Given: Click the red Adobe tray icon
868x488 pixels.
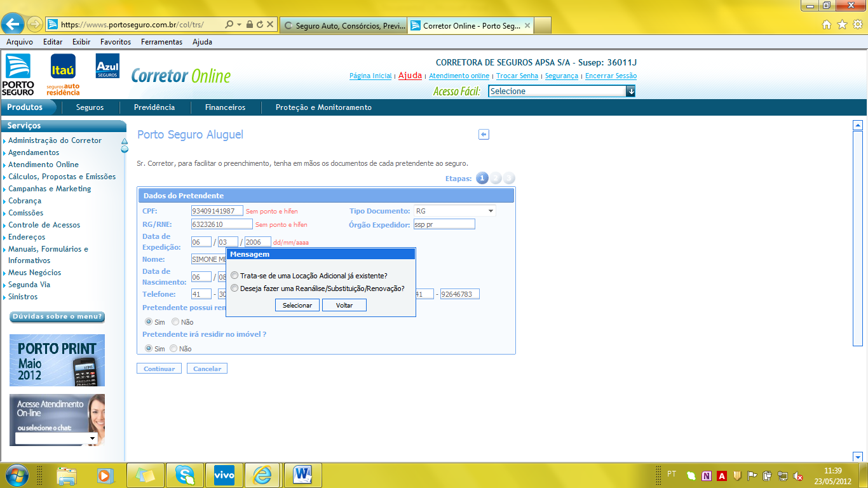Looking at the screenshot, I should pyautogui.click(x=722, y=475).
